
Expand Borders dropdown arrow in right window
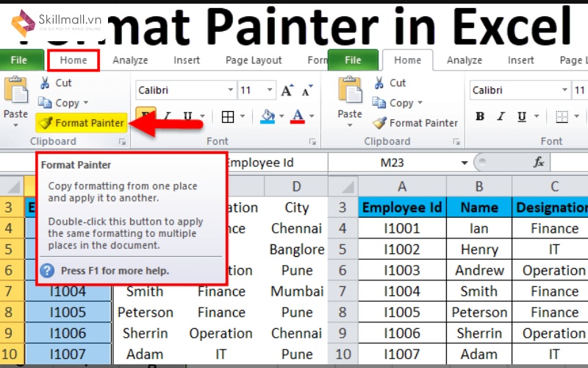point(576,116)
